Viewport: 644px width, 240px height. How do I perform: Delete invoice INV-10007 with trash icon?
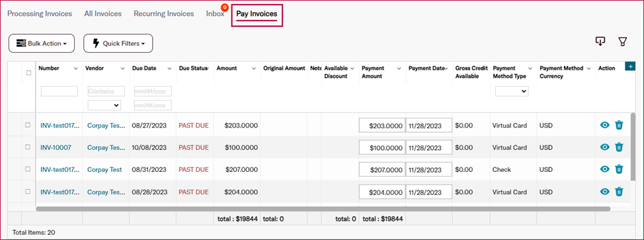619,147
